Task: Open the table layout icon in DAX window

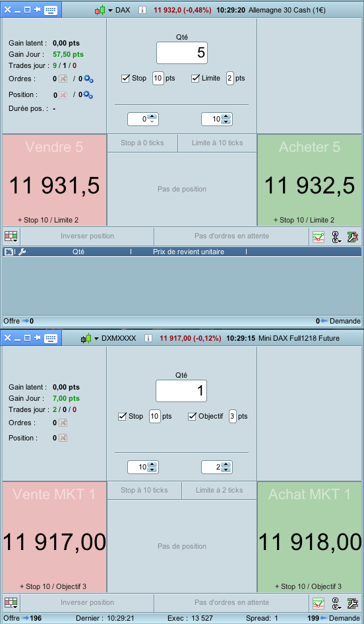Action: (11, 237)
